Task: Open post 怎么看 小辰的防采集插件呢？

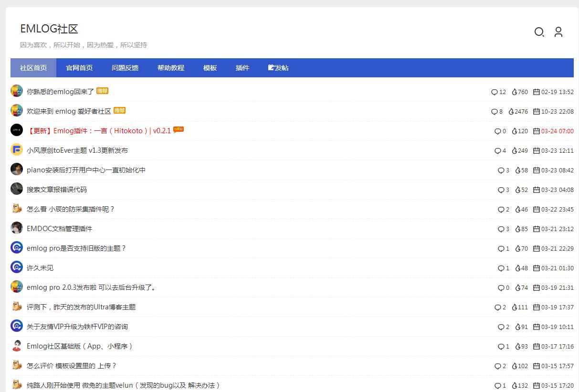Action: 71,209
